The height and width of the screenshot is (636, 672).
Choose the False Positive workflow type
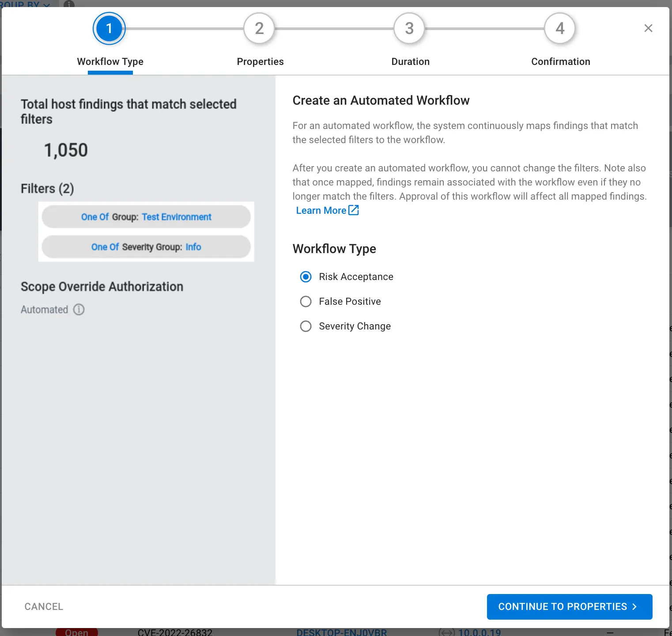[x=306, y=302]
